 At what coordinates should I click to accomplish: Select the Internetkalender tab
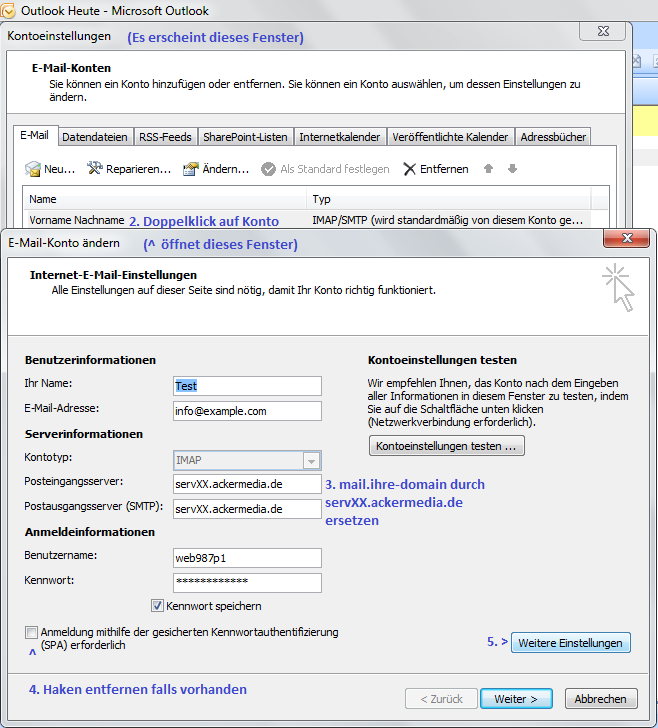tap(339, 137)
